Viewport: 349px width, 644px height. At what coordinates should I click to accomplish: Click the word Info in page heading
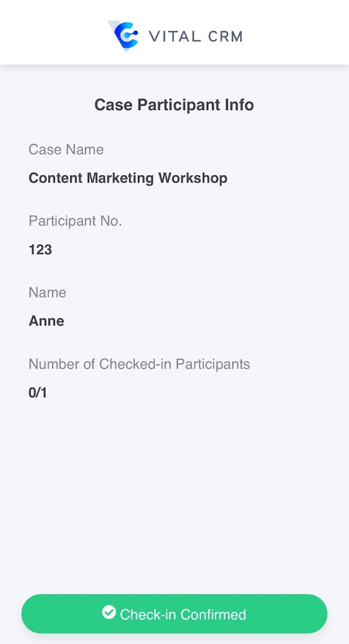[240, 105]
